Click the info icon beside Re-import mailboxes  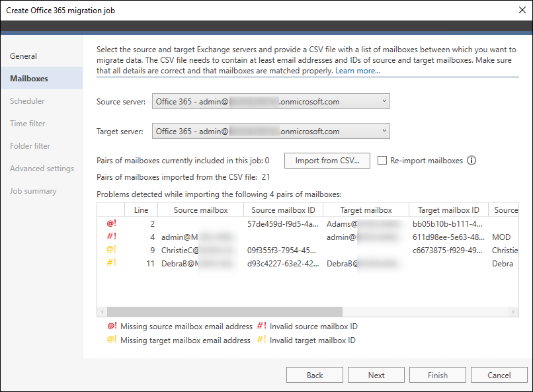pos(471,161)
